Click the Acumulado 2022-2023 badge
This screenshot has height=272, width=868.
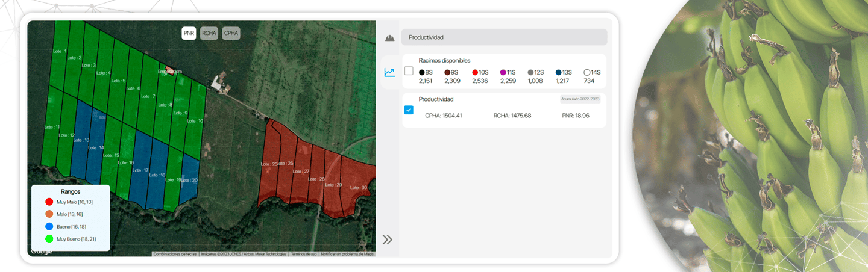[580, 99]
